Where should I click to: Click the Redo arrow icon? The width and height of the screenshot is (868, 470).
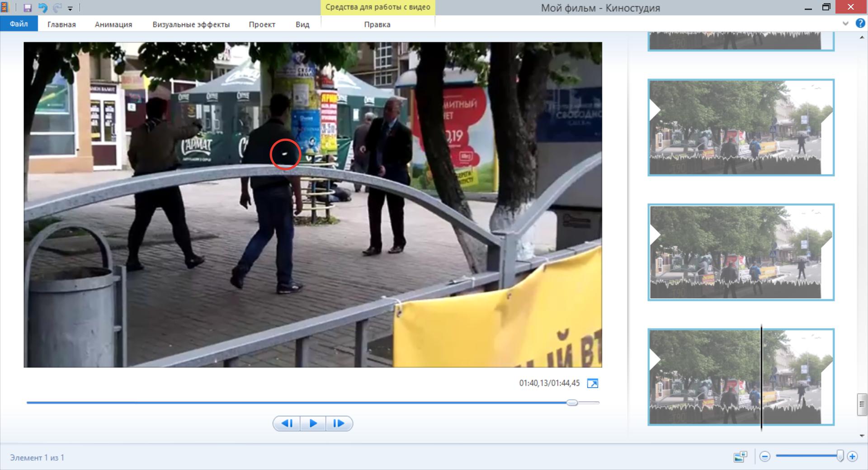(x=57, y=8)
